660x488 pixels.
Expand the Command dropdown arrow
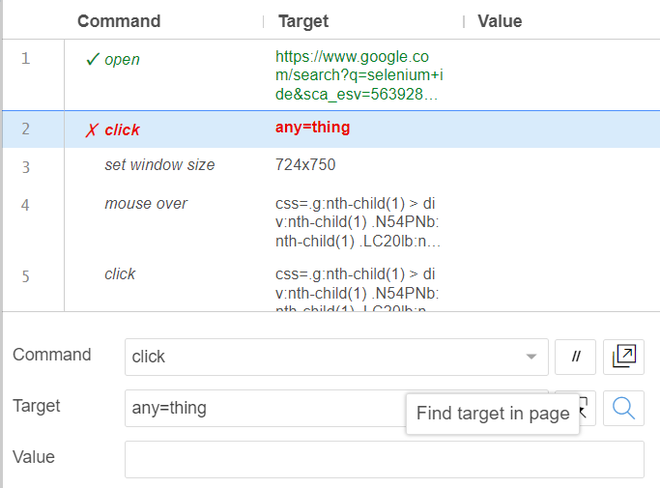530,357
